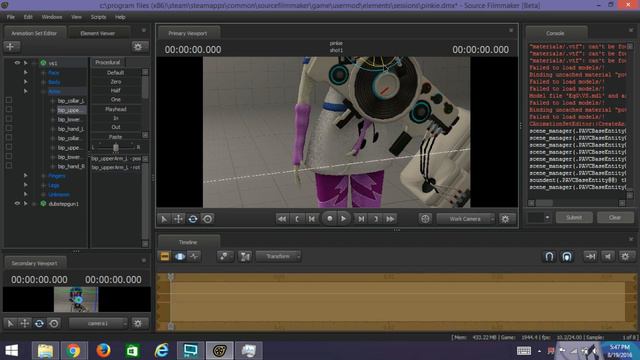The width and height of the screenshot is (640, 360).
Task: Collapse the Arms group arrow
Action: pos(25,91)
